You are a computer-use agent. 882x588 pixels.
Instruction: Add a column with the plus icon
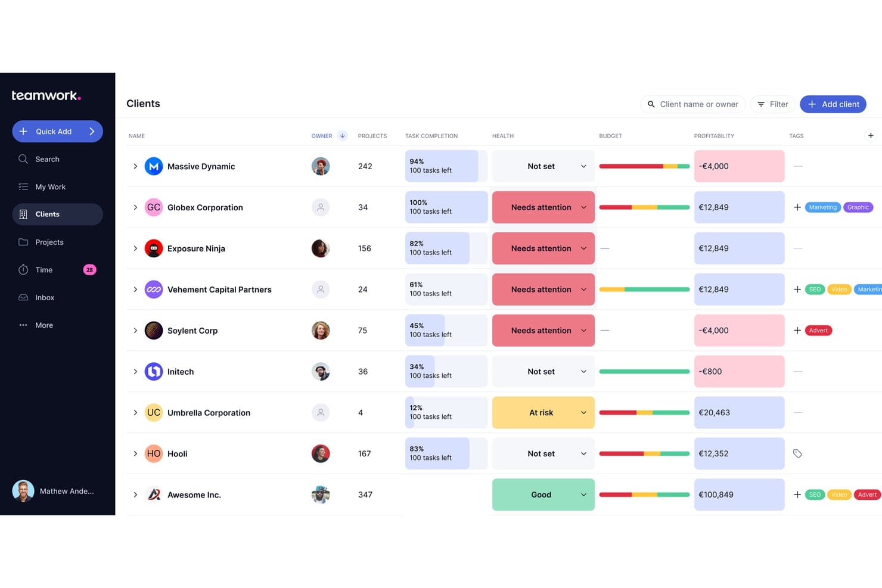coord(871,136)
